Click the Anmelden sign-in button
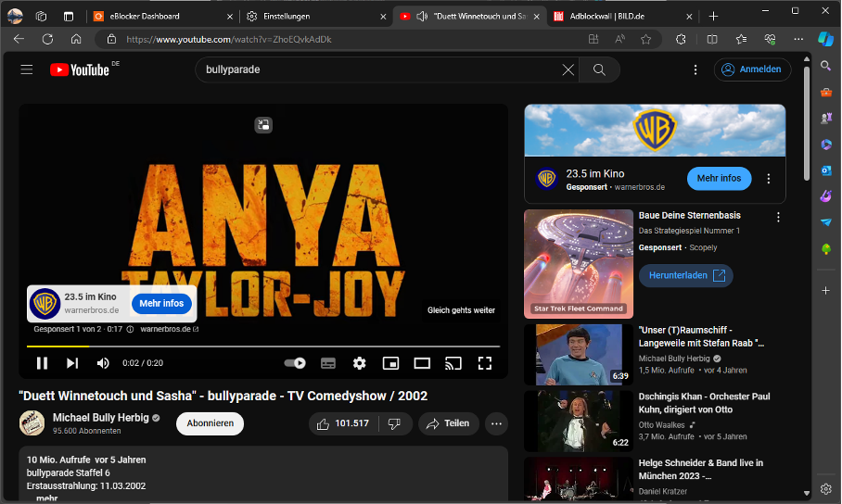This screenshot has width=842, height=504. coord(752,69)
